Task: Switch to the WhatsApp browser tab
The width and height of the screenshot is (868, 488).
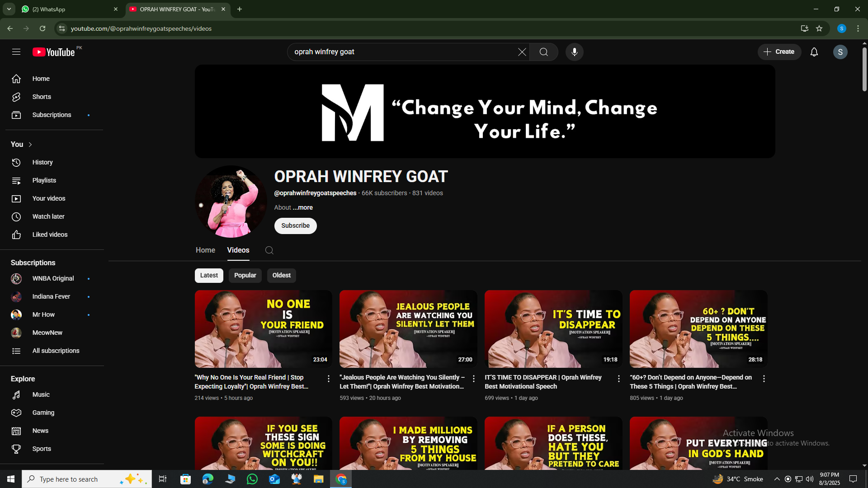Action: click(70, 9)
